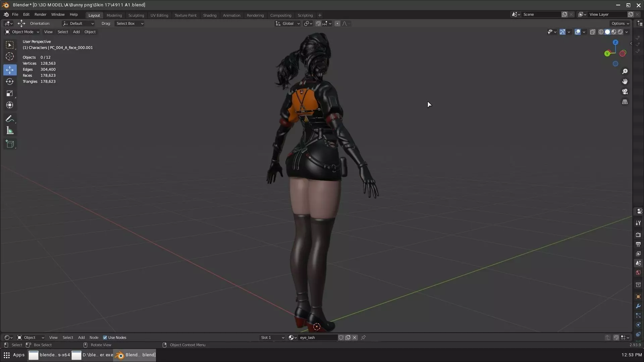Viewport: 644px width, 362px height.
Task: Open the View Layer properties tab
Action: 638,254
